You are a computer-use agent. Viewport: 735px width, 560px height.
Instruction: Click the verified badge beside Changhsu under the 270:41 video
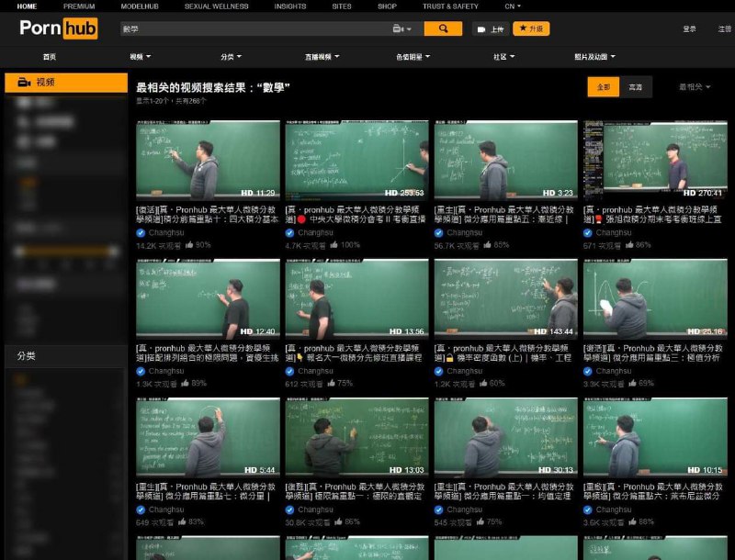587,232
